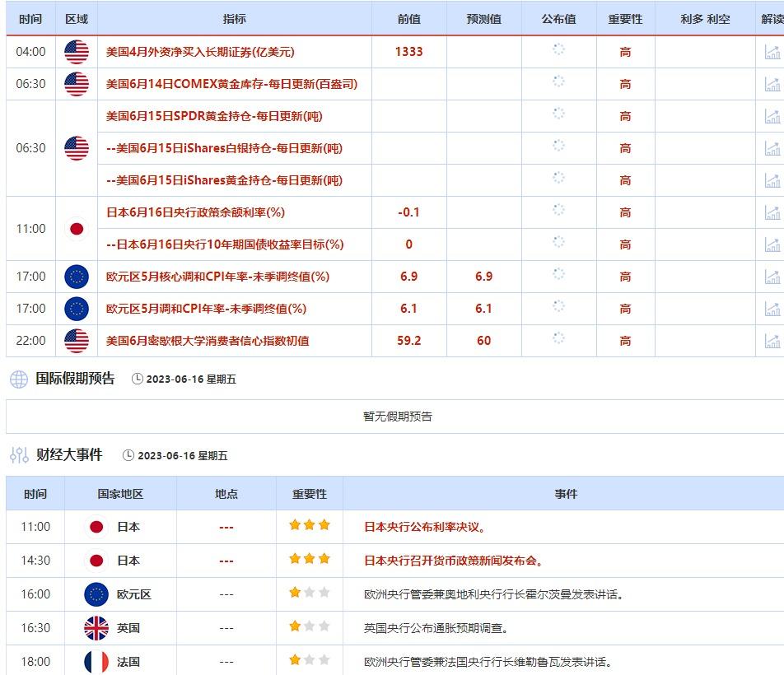
Task: Click the loading spinner in the 公布值 column
Action: (559, 52)
